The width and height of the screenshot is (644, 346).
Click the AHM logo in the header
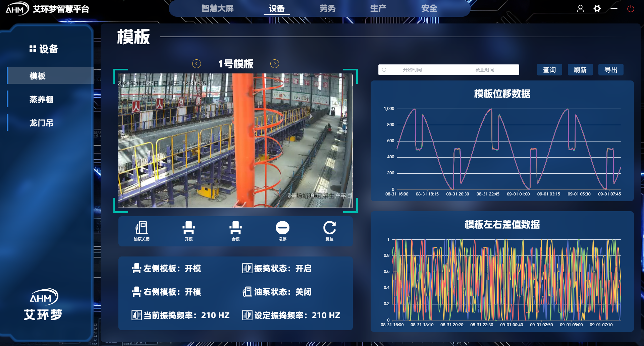pyautogui.click(x=17, y=9)
